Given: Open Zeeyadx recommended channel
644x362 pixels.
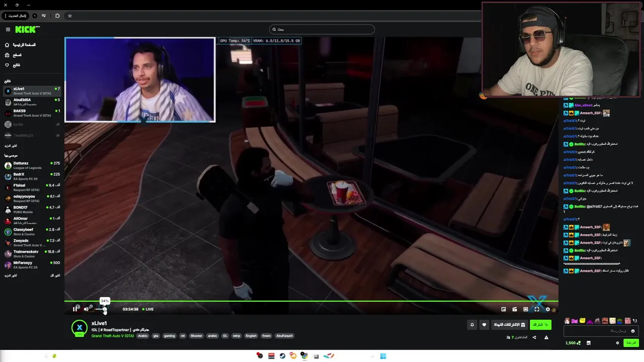Looking at the screenshot, I should [32, 243].
